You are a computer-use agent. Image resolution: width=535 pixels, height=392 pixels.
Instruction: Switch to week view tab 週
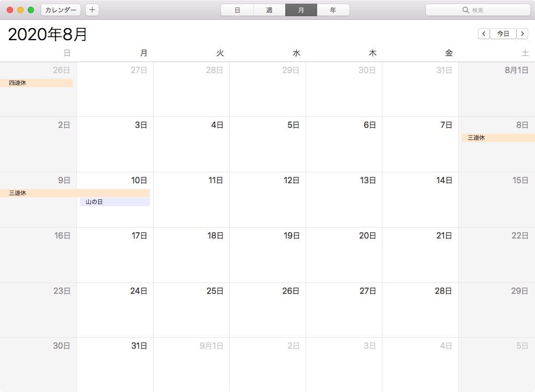coord(269,10)
